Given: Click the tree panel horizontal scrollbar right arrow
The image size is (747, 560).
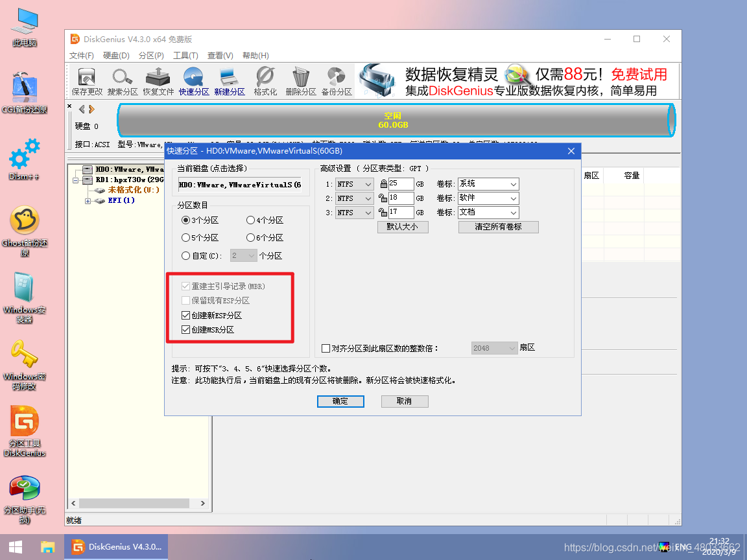Looking at the screenshot, I should (203, 504).
